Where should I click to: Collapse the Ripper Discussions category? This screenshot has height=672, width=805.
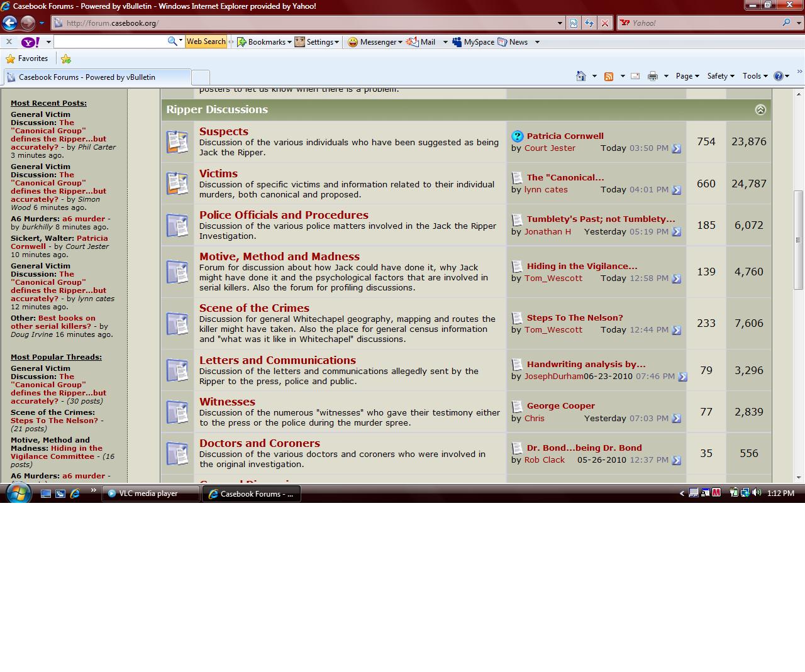tap(760, 110)
